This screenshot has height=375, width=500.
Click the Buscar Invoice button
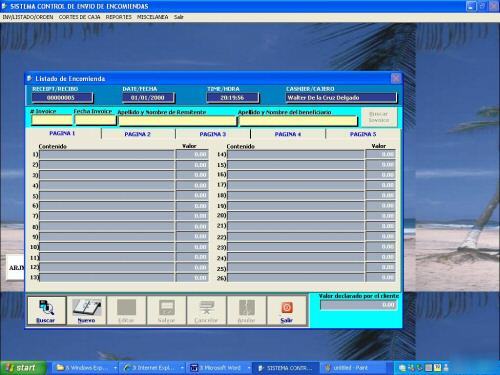point(379,117)
